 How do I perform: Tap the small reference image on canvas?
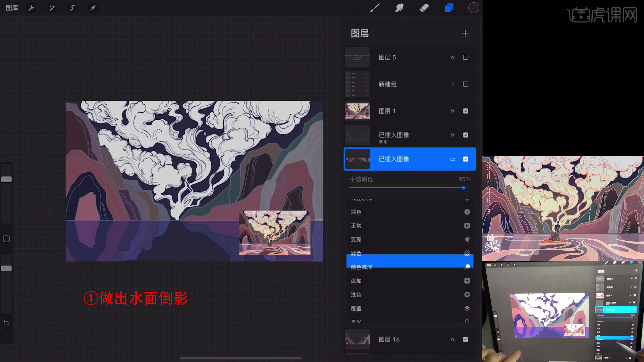tap(275, 233)
